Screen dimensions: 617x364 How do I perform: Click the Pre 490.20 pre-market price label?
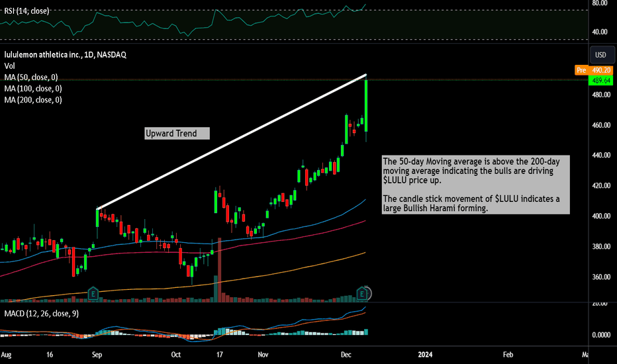pos(594,70)
